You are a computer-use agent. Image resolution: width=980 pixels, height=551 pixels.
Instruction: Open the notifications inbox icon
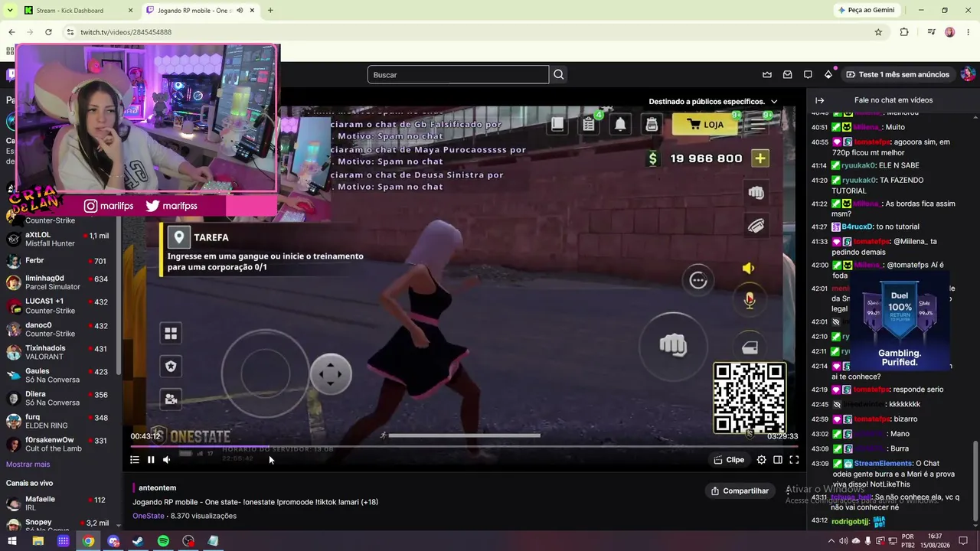coord(787,74)
